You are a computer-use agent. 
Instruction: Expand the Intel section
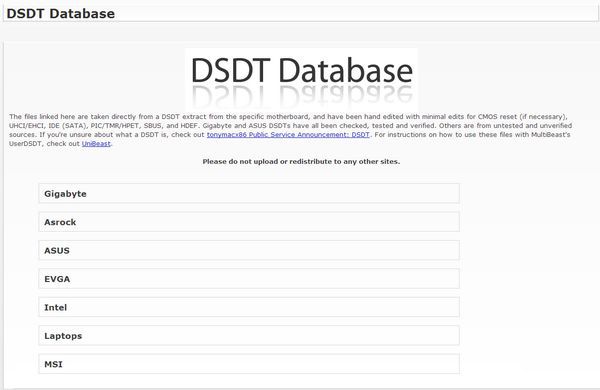pos(249,307)
